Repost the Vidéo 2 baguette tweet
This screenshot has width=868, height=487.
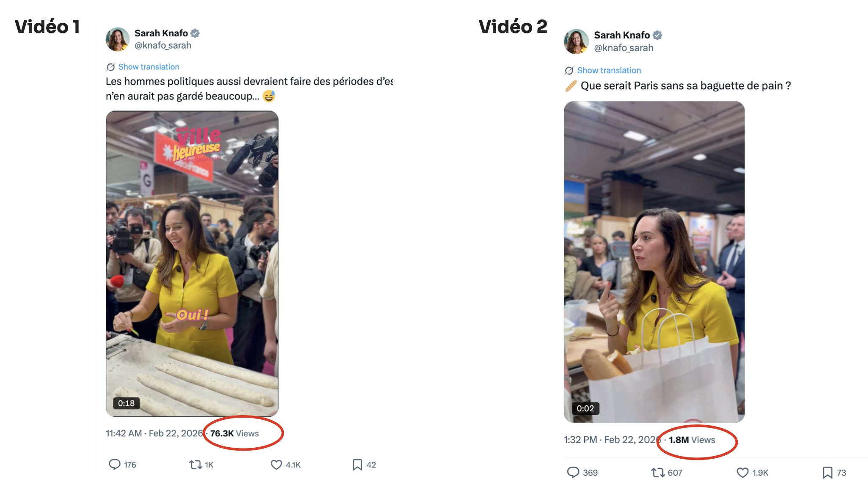(658, 472)
